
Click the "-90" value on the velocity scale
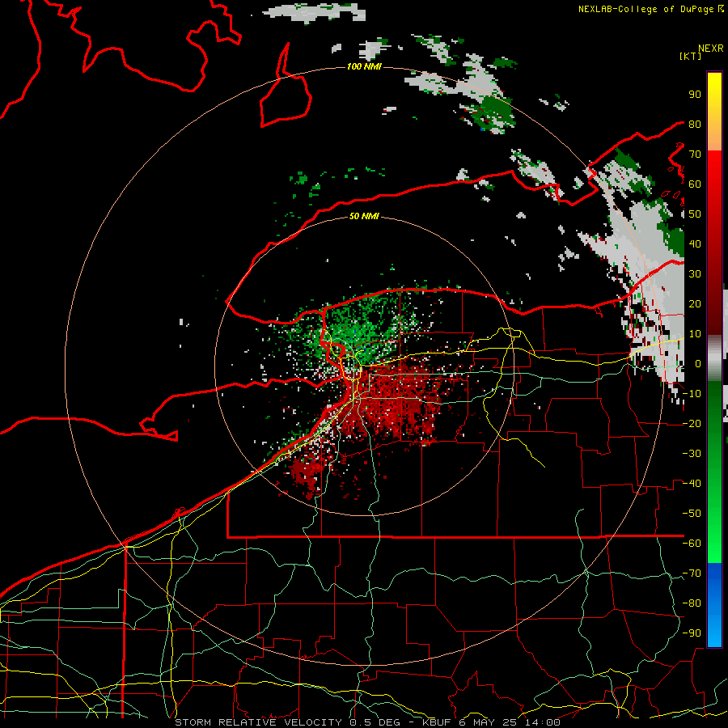(692, 633)
